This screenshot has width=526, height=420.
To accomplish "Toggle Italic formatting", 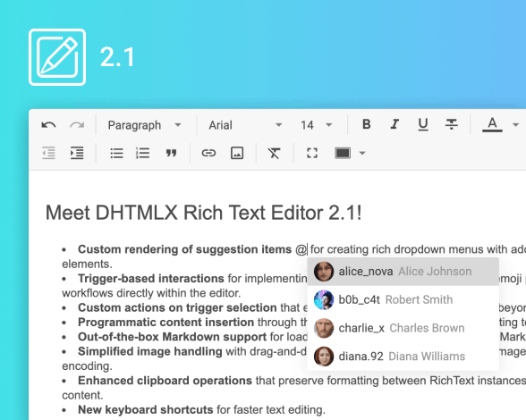I will [394, 124].
